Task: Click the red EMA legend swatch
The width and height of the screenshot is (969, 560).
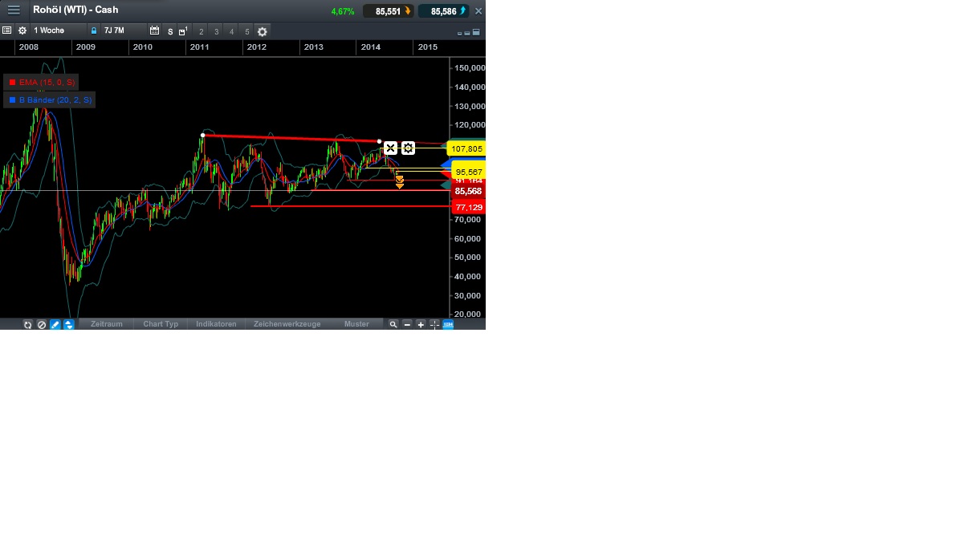Action: click(11, 82)
